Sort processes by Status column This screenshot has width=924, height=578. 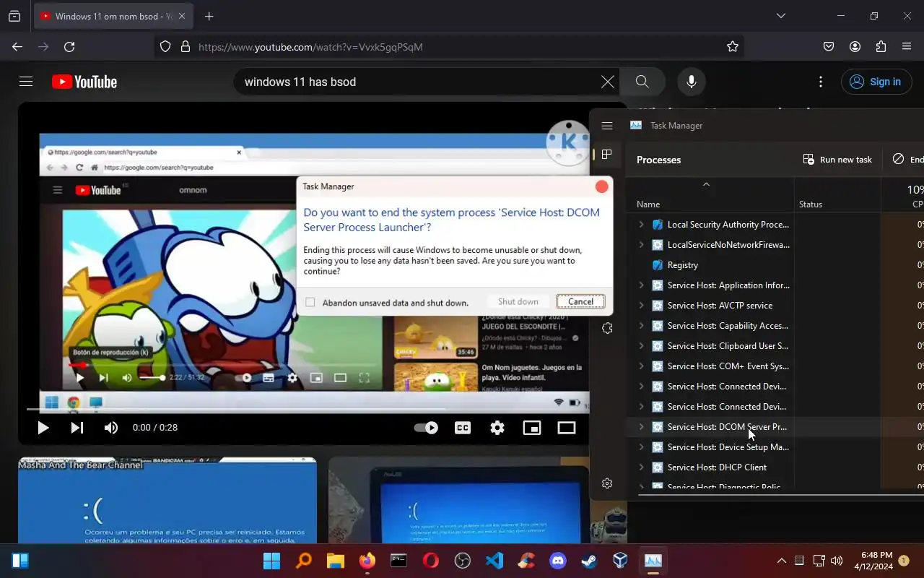pyautogui.click(x=837, y=204)
